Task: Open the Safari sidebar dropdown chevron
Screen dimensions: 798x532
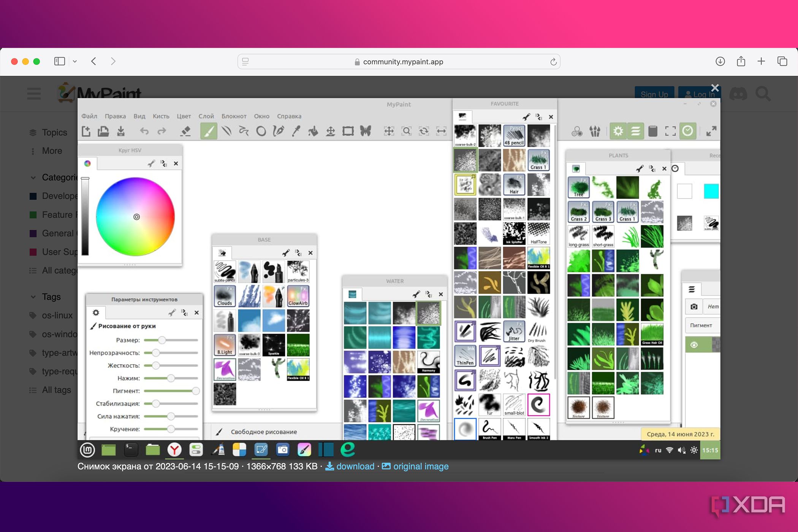Action: 75,61
